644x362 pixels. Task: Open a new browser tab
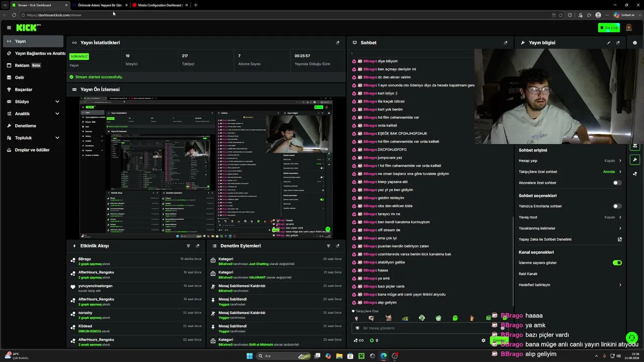pyautogui.click(x=196, y=5)
